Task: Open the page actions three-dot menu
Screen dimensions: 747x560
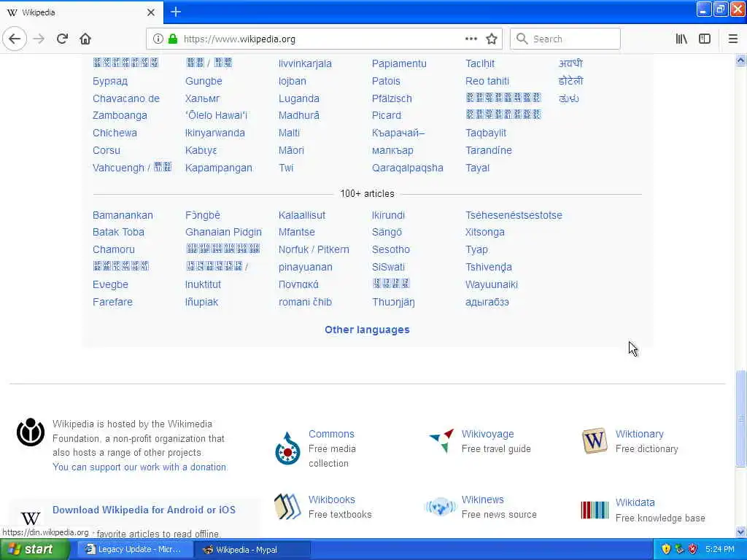Action: pyautogui.click(x=471, y=39)
